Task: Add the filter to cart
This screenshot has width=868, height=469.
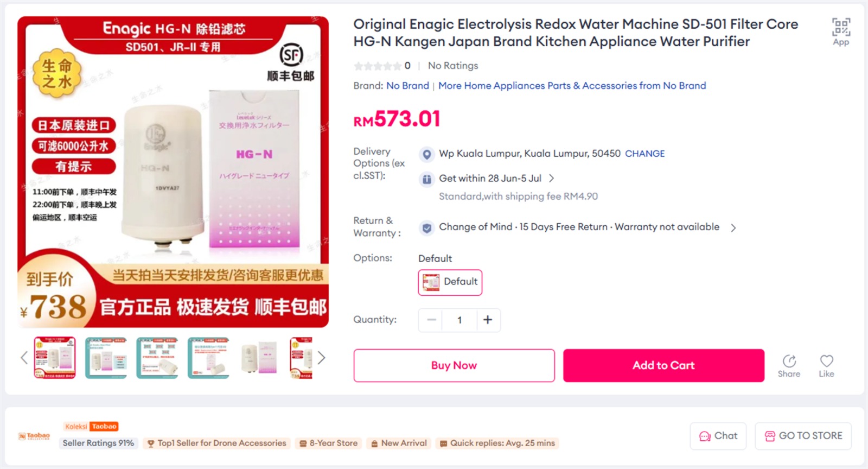Action: pyautogui.click(x=663, y=365)
